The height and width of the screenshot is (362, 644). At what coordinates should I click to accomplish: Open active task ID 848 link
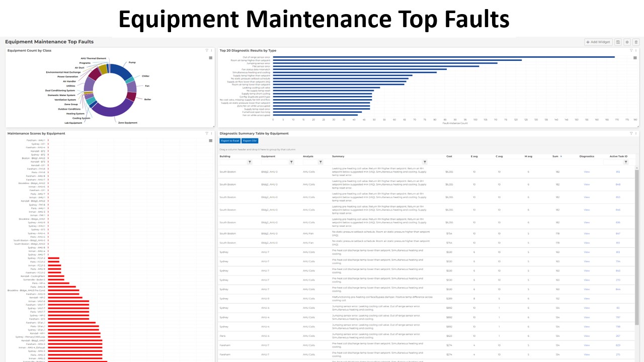click(x=618, y=185)
